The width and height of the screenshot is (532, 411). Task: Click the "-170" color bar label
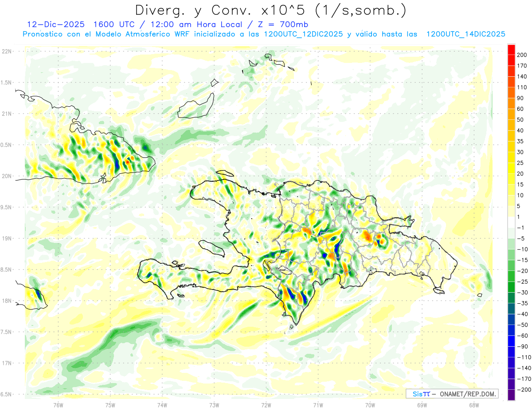[524, 379]
